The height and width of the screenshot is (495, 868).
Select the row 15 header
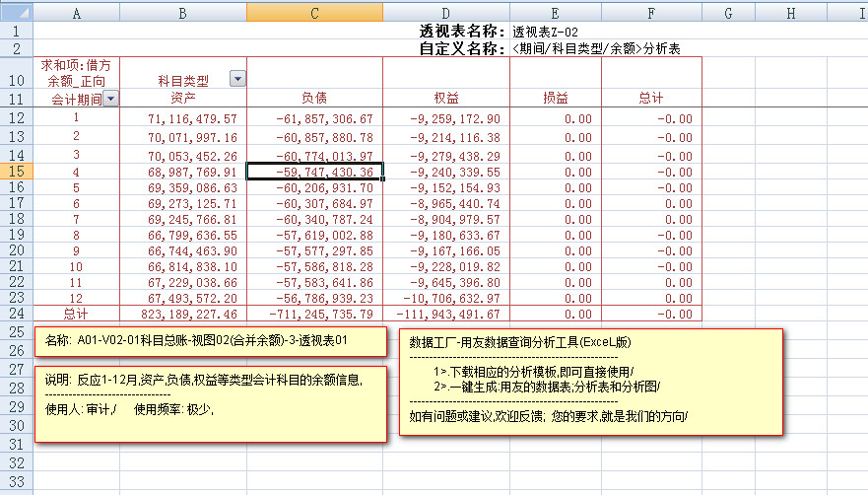tap(17, 172)
